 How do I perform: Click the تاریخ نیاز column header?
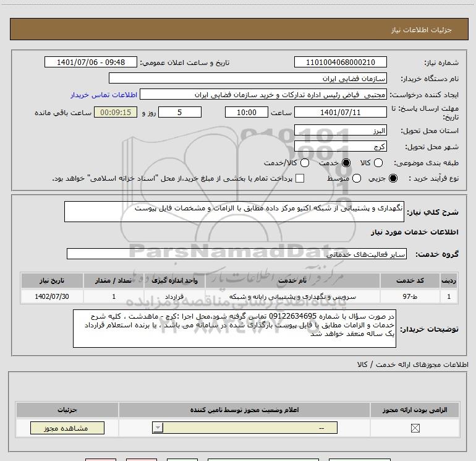coord(52,280)
